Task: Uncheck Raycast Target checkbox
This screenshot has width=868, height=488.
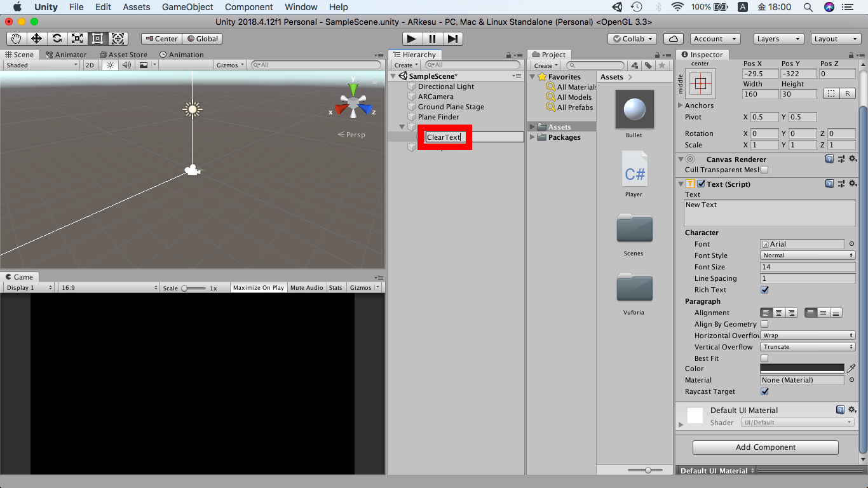Action: pos(764,391)
